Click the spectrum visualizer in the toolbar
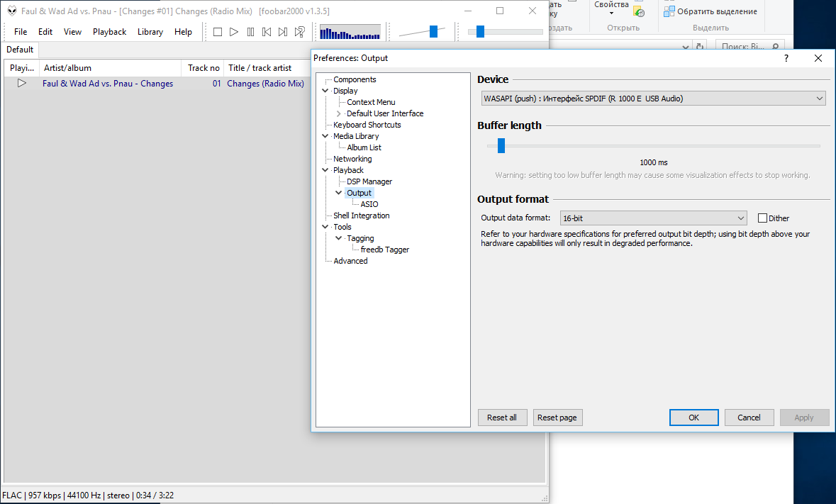This screenshot has height=504, width=836. pos(350,32)
